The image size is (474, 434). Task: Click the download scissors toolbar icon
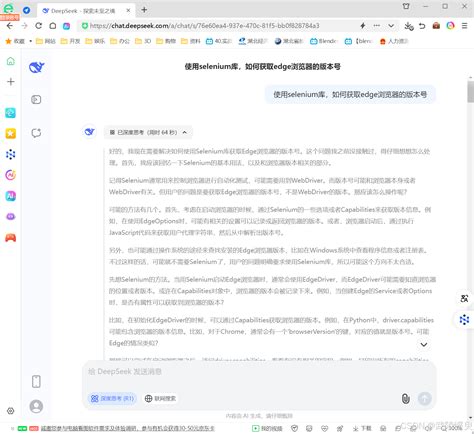click(409, 26)
